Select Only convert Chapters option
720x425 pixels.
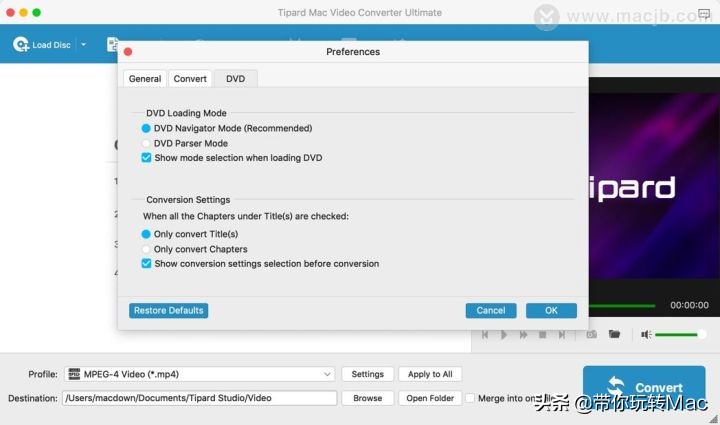tap(146, 249)
